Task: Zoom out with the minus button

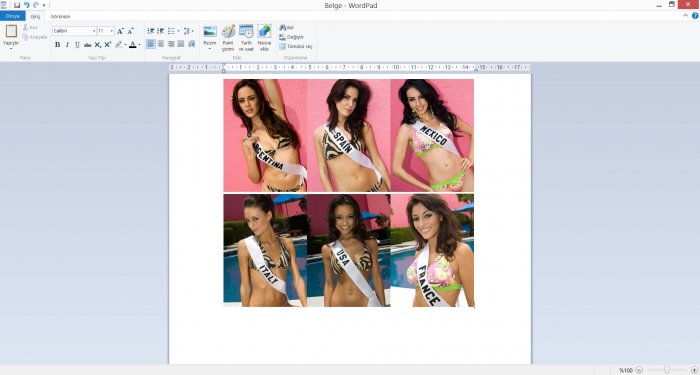Action: point(639,371)
